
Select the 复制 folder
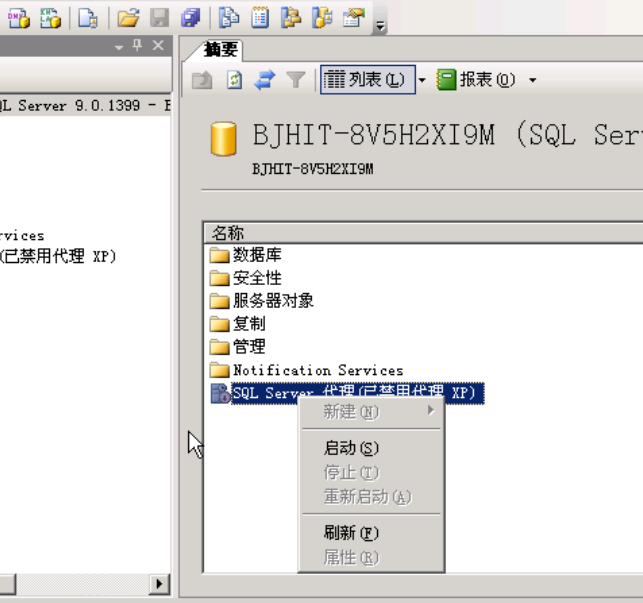click(x=249, y=324)
